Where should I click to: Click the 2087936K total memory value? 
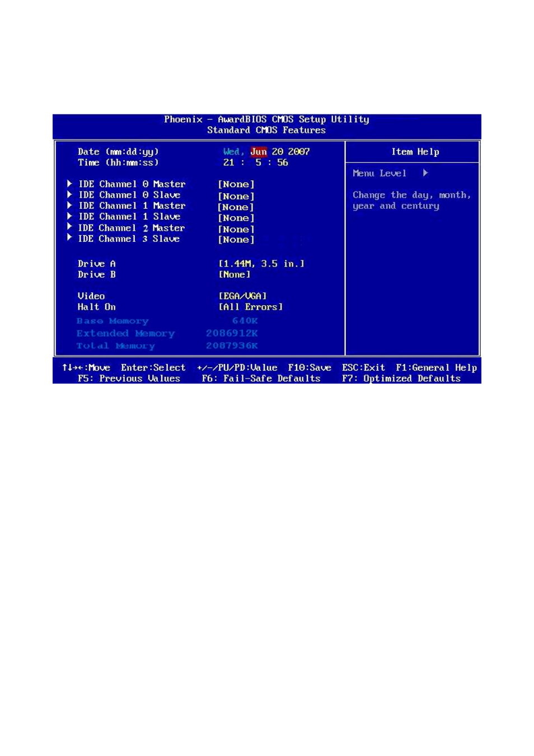[232, 346]
